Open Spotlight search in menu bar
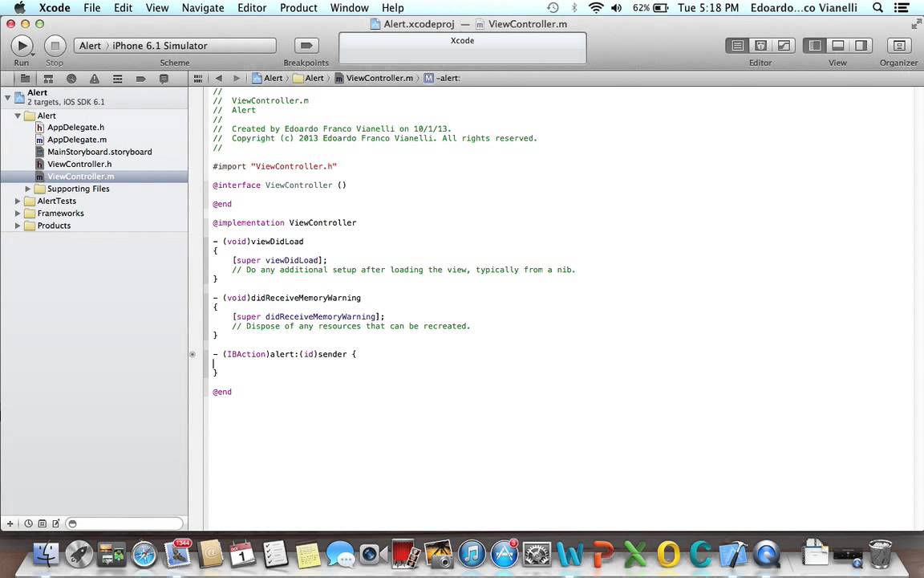Viewport: 924px width, 578px height. coord(877,8)
